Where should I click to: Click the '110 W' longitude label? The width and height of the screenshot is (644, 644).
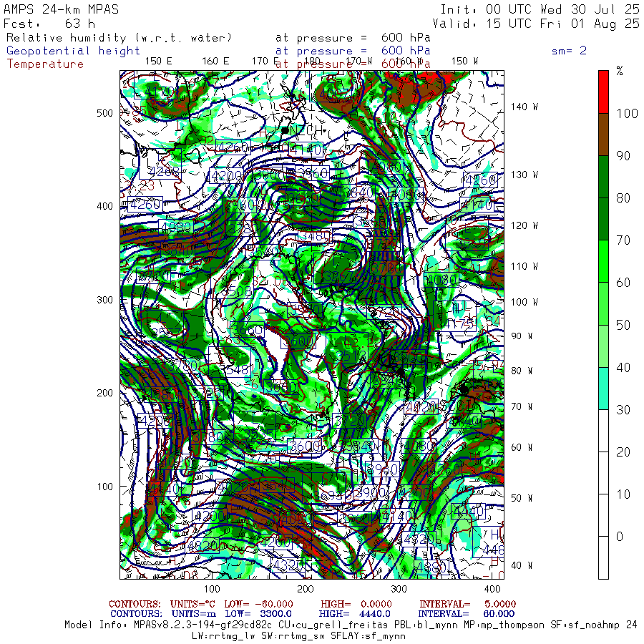tap(524, 267)
